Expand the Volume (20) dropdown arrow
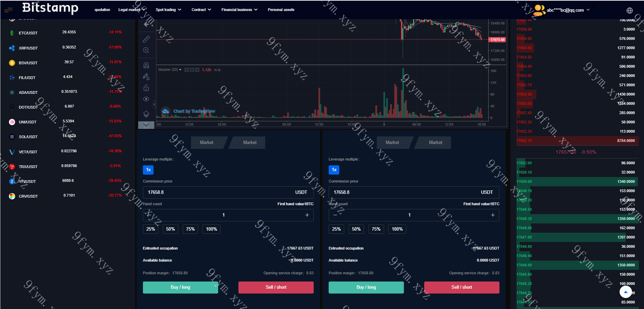This screenshot has width=644, height=309. [180, 70]
